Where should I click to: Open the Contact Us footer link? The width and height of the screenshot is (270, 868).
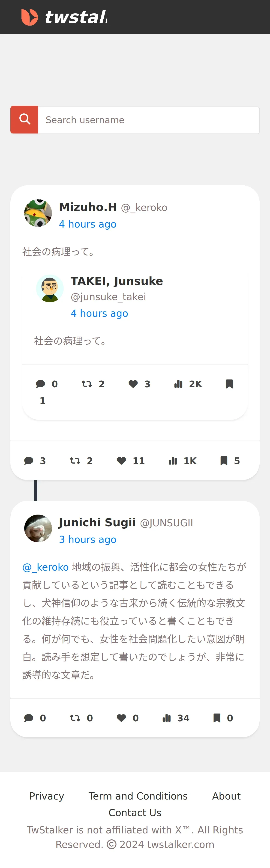click(135, 813)
